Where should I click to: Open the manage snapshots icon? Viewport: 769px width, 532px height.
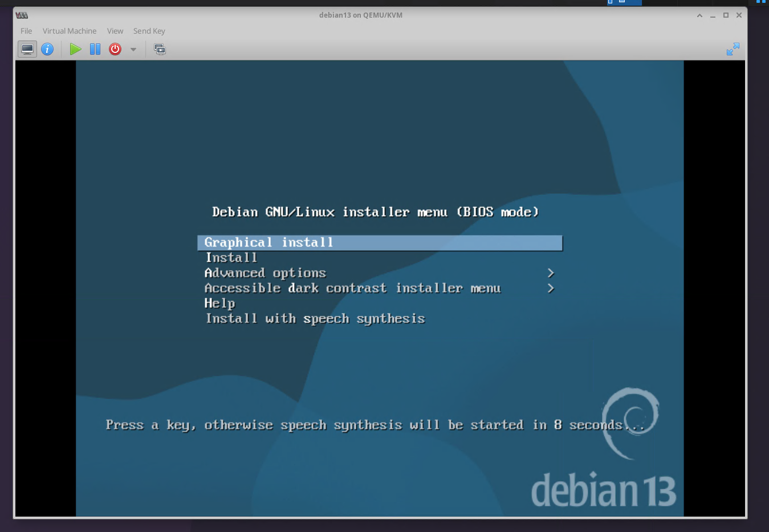click(x=160, y=50)
